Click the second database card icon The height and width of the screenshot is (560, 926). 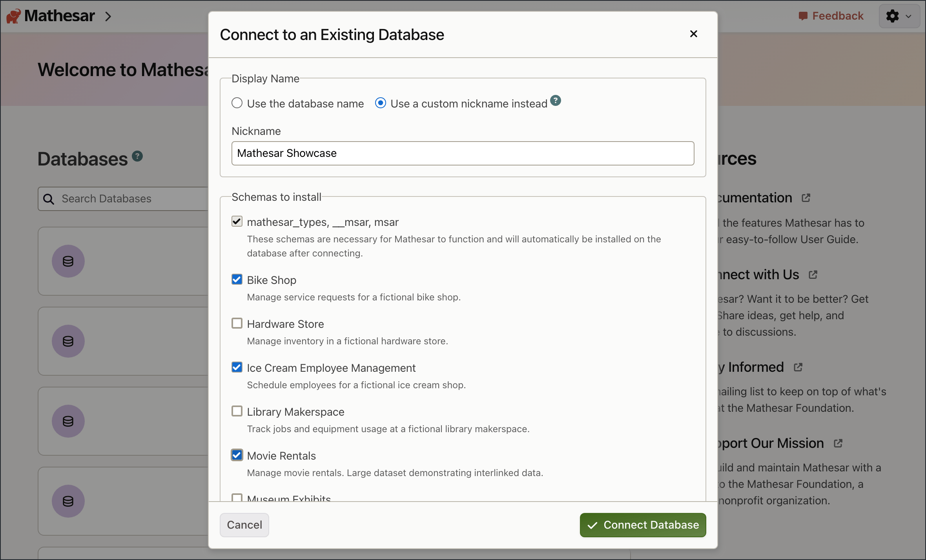click(x=68, y=341)
